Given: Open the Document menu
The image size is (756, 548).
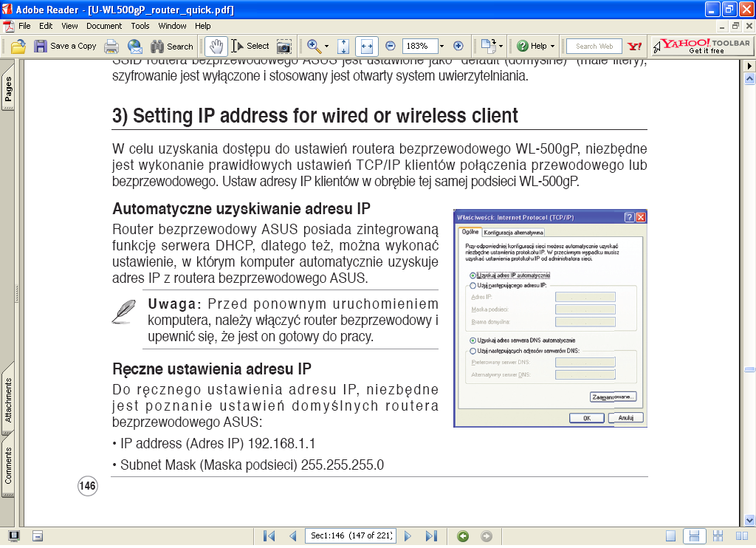Looking at the screenshot, I should pos(104,26).
